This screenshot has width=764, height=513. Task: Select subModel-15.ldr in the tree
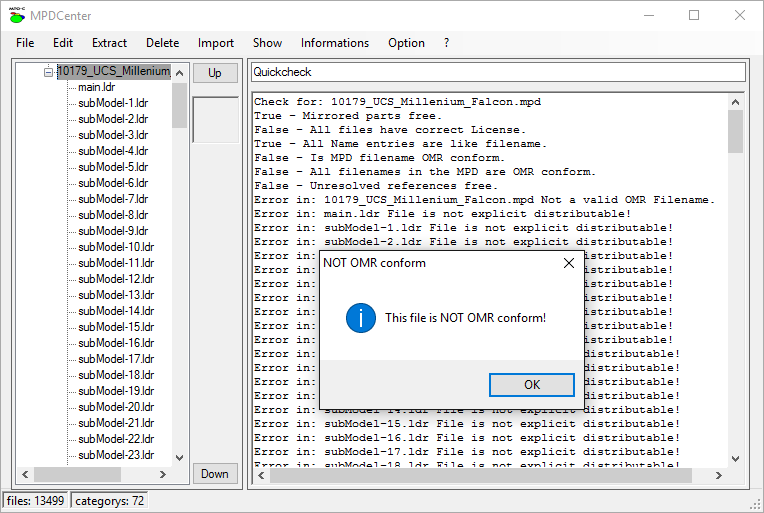116,327
